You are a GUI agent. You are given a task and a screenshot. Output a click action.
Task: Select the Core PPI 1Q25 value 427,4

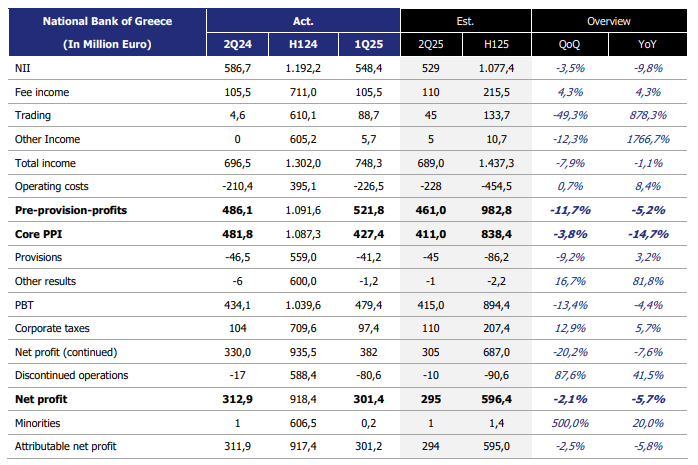(369, 234)
